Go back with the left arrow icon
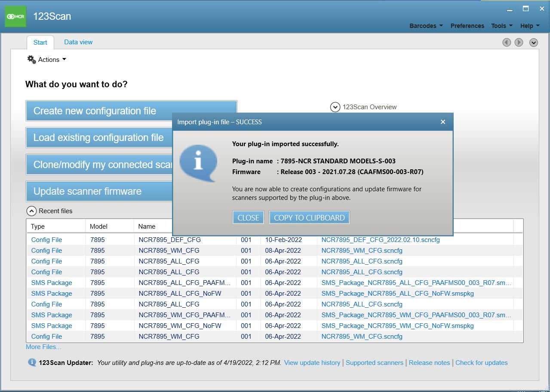Screen dimensions: 550x392 tap(507, 42)
